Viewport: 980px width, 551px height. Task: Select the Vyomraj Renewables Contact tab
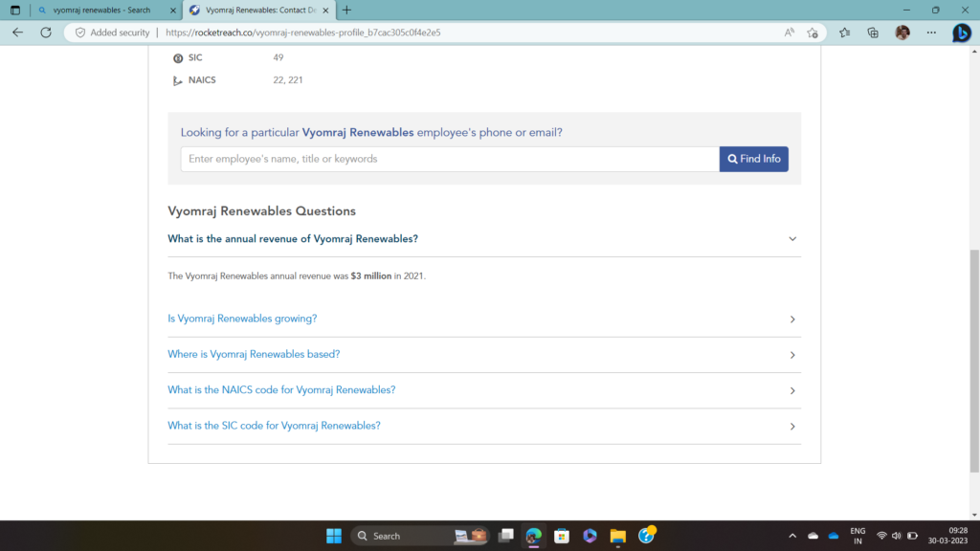257,10
